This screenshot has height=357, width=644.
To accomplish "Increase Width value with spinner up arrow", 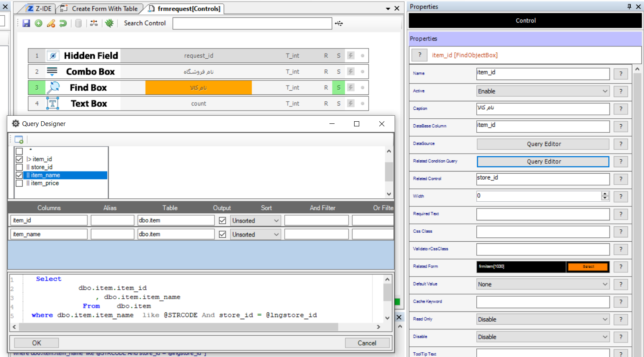I will (x=605, y=194).
